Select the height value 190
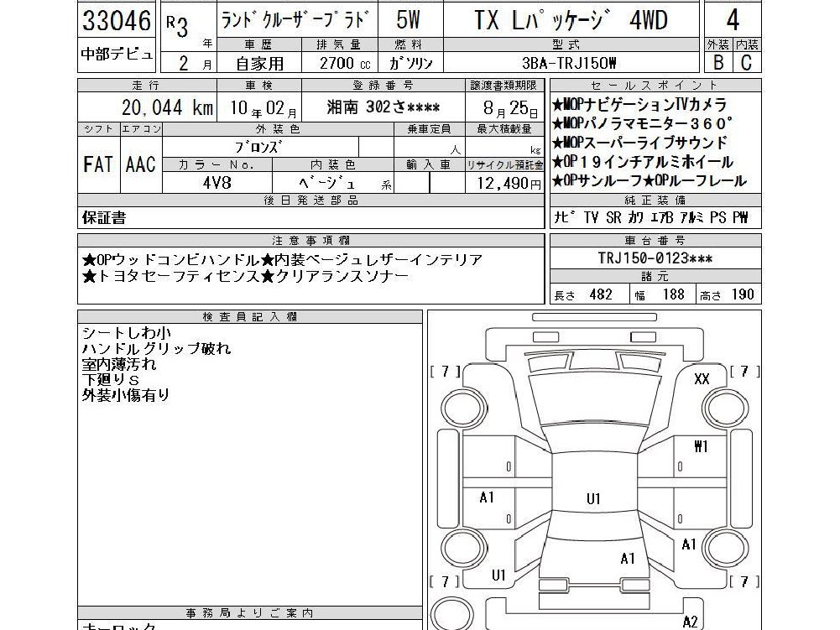Screen dimensions: 840x630 743,294
